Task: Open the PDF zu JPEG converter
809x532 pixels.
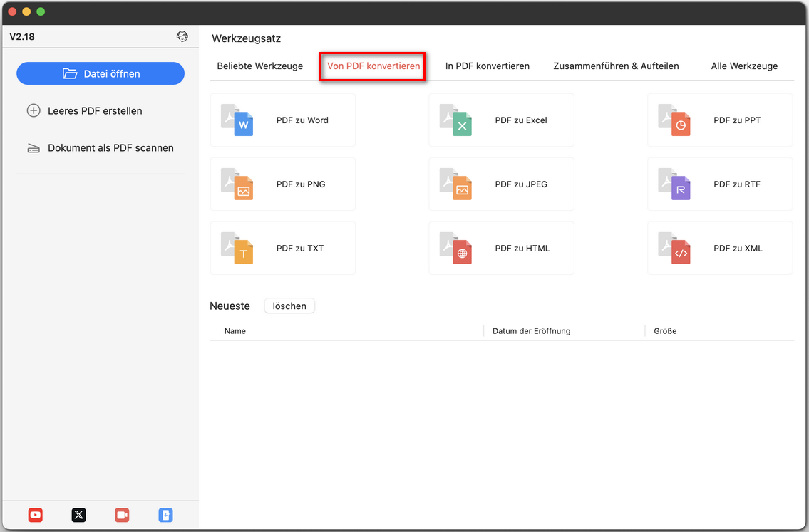Action: point(501,184)
